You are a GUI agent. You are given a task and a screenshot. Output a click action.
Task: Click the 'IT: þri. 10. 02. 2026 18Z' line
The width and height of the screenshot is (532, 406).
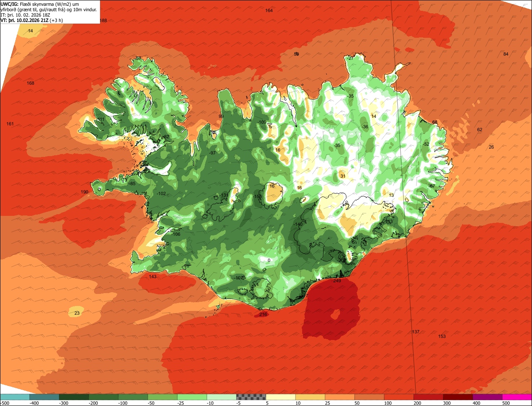pyautogui.click(x=26, y=15)
